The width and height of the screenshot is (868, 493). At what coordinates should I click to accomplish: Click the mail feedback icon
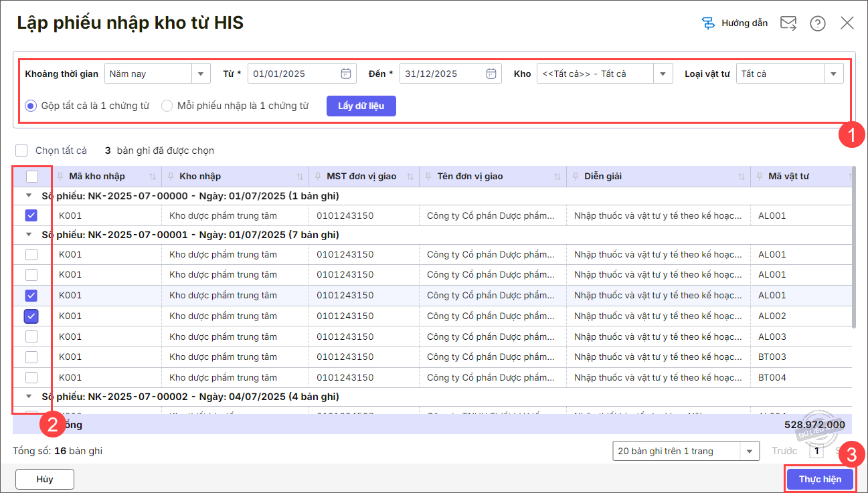(x=788, y=23)
